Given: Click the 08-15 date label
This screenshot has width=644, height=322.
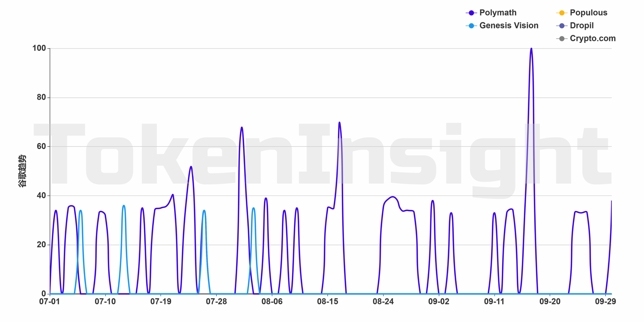Looking at the screenshot, I should coord(328,302).
